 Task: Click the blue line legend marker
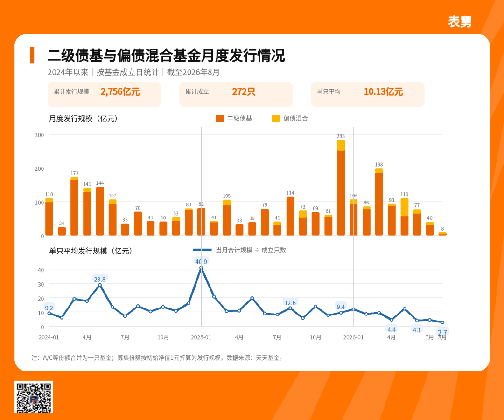click(x=202, y=250)
